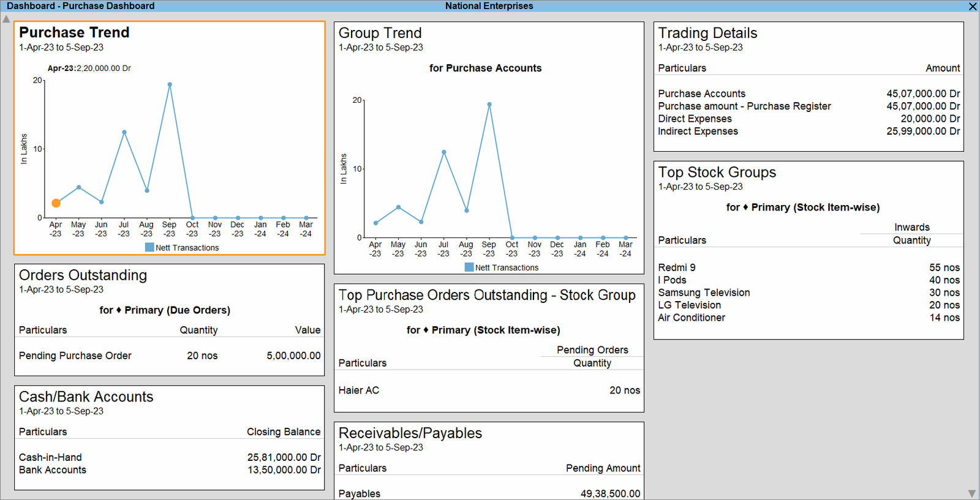Close the Purchase Dashboard with the X
Viewport: 980px width, 500px height.
(973, 6)
